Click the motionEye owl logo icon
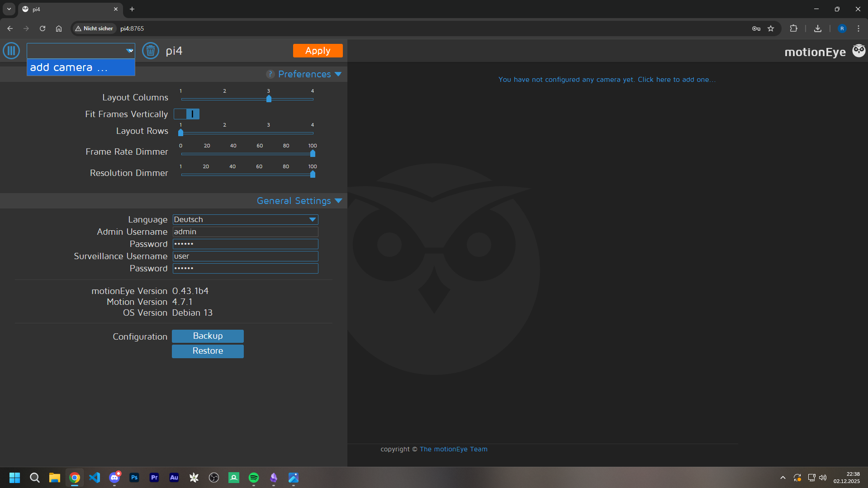 (859, 51)
